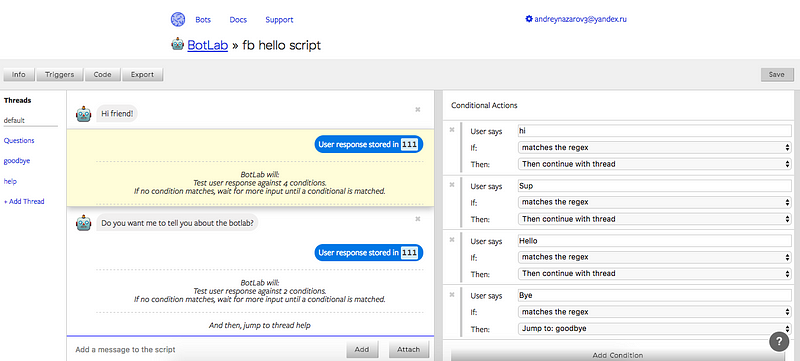The width and height of the screenshot is (800, 361).
Task: Open the Docs link in the header
Action: (x=238, y=20)
